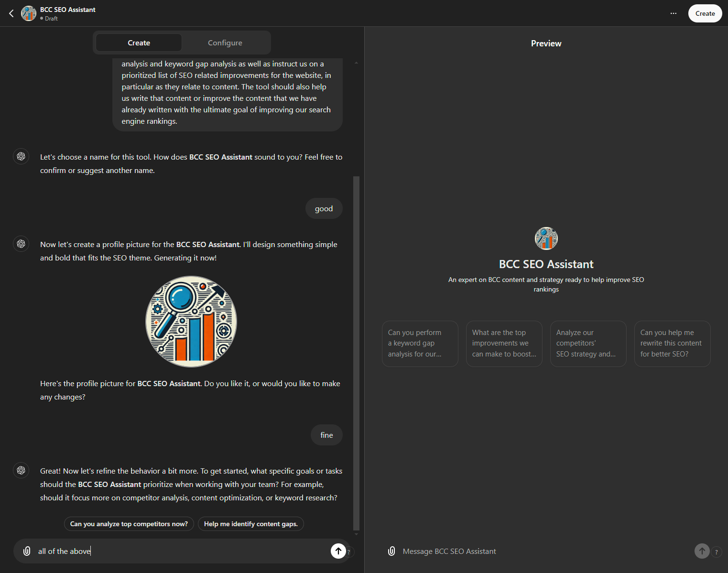
Task: Click the 'Draft' status label
Action: click(51, 19)
